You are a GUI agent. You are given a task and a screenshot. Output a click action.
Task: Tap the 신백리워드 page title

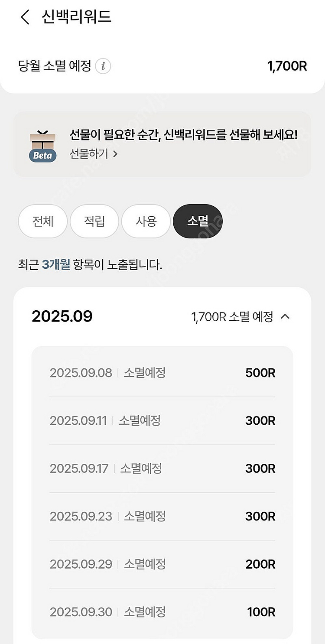tap(77, 17)
